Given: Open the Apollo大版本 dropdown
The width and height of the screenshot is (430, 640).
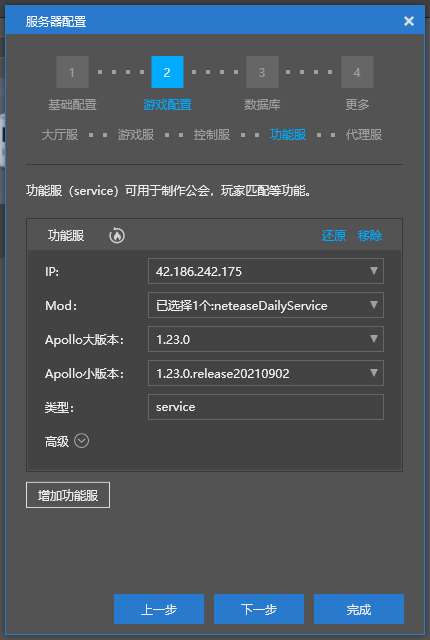Looking at the screenshot, I should (x=266, y=339).
